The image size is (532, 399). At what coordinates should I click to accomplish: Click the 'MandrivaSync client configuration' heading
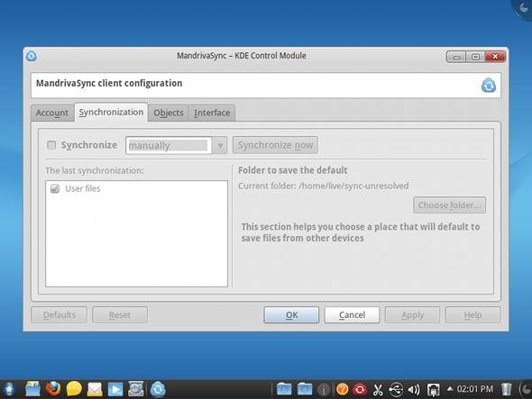click(109, 84)
